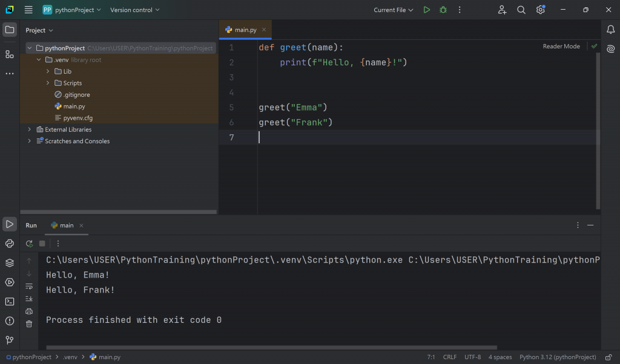Click UTF-8 encoding in the status bar
Image resolution: width=620 pixels, height=364 pixels.
pos(473,357)
